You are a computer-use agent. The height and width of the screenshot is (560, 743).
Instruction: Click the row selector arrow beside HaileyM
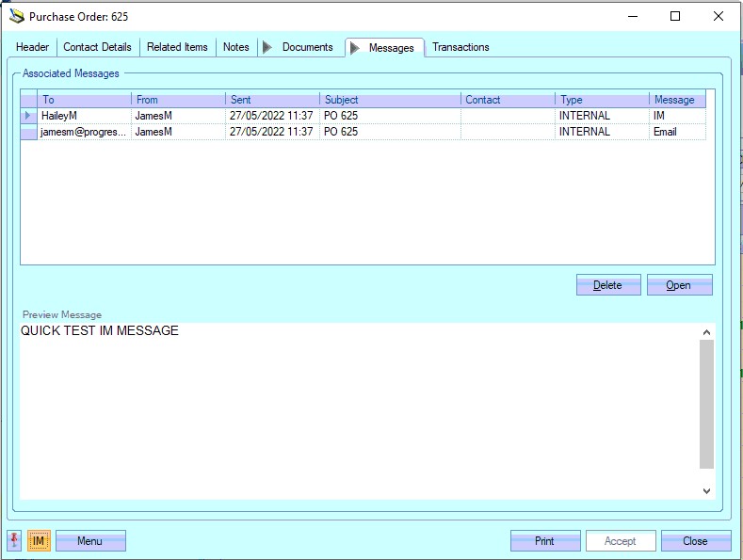(x=28, y=116)
